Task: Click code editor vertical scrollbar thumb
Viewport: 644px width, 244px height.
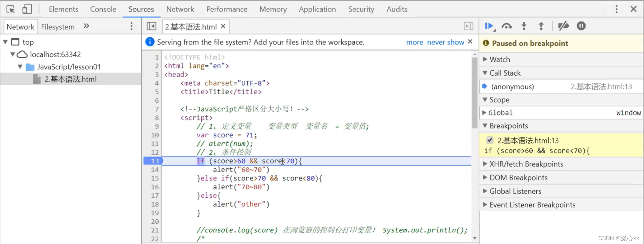Action: pos(474,93)
